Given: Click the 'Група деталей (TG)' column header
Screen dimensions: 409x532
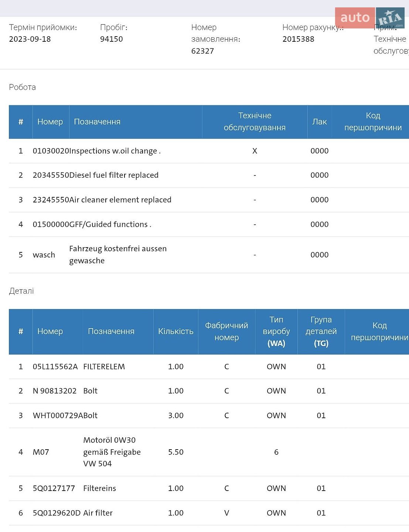Looking at the screenshot, I should [321, 331].
